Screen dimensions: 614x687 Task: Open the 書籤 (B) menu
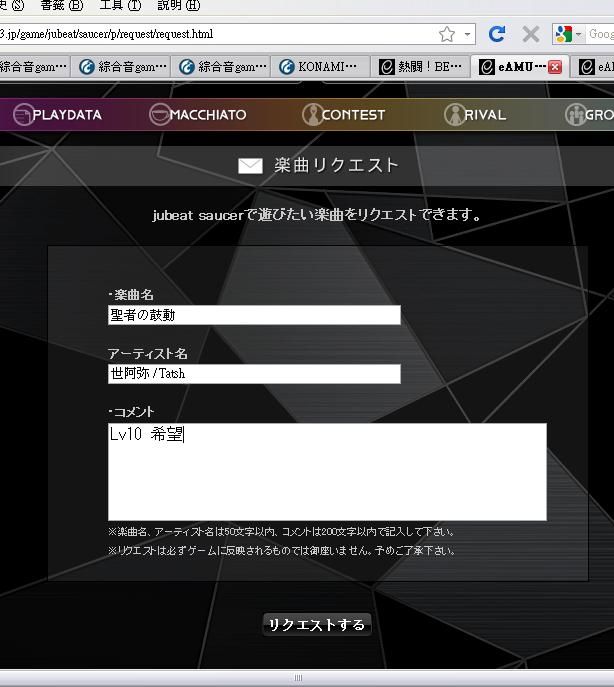(61, 6)
